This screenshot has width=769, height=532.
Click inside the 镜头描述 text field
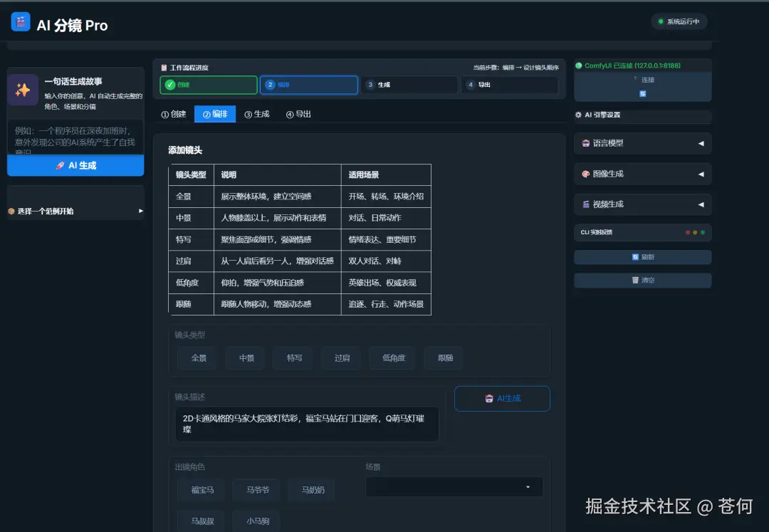pos(306,424)
